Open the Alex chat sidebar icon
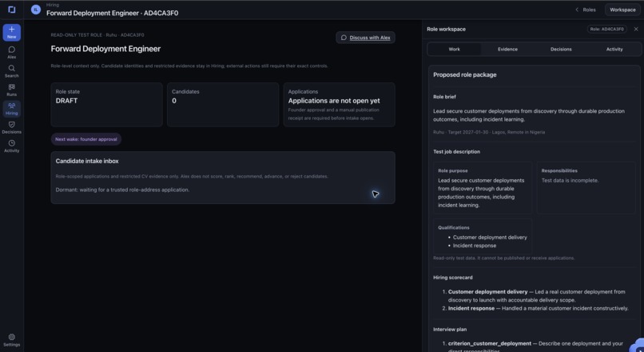The width and height of the screenshot is (644, 352). 11,53
